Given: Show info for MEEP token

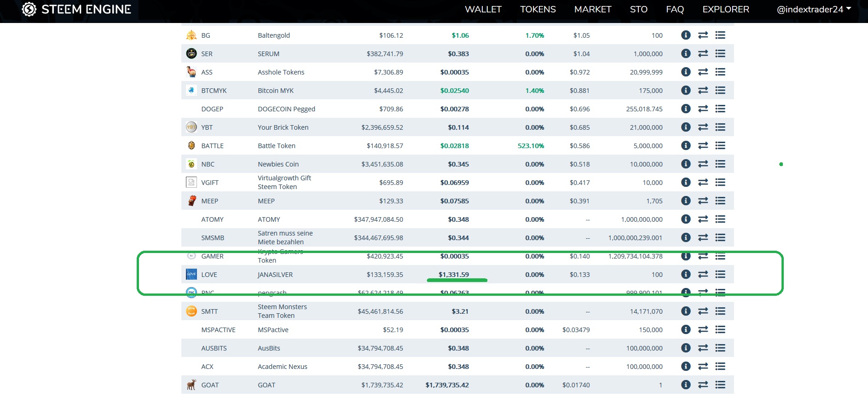Looking at the screenshot, I should pyautogui.click(x=686, y=201).
